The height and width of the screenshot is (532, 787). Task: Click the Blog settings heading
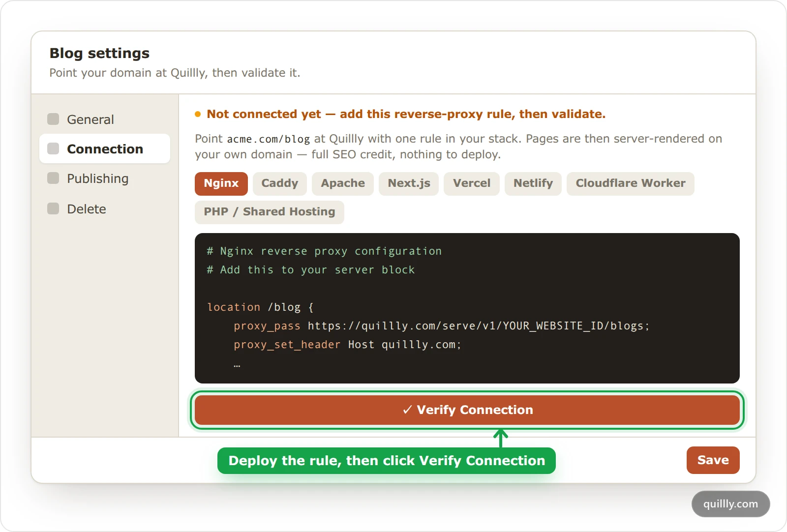[99, 53]
